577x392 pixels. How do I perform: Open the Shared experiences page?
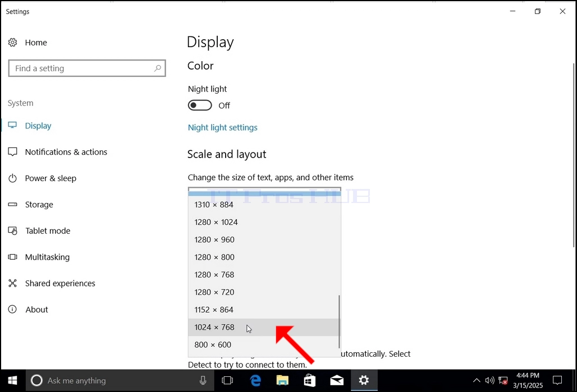point(60,283)
